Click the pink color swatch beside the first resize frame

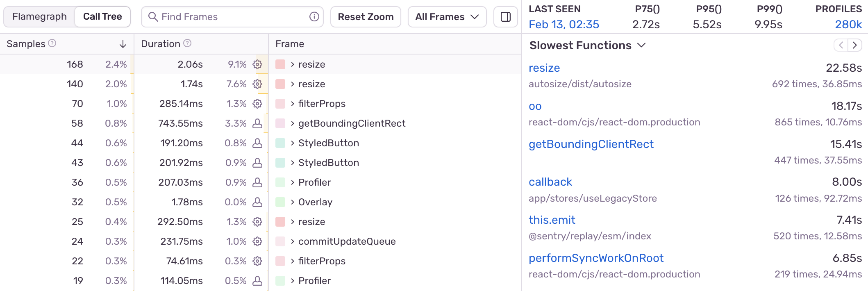(280, 64)
